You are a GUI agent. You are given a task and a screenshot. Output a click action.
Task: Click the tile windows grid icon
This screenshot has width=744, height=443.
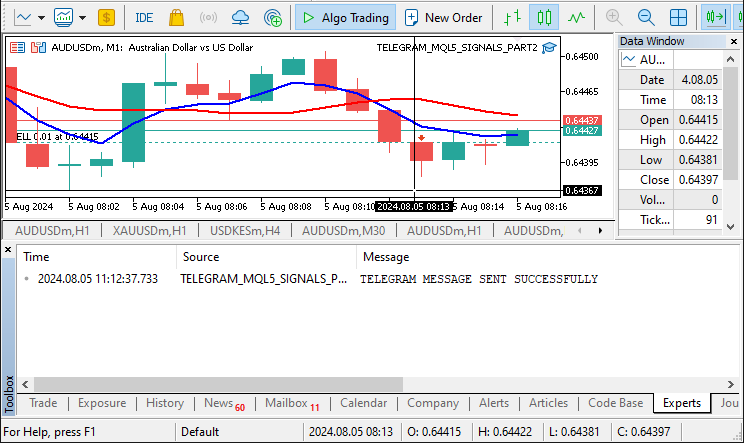678,18
